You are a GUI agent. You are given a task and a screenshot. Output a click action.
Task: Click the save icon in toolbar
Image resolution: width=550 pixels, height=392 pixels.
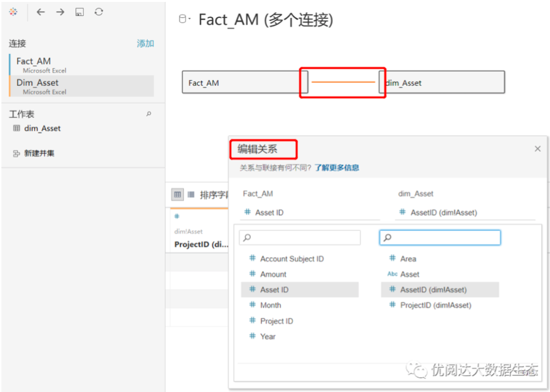tap(80, 12)
